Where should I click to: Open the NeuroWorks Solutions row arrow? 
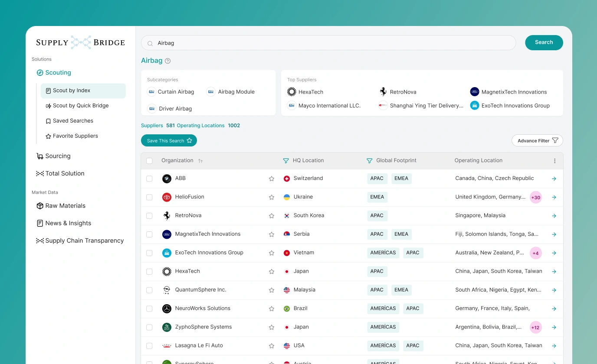(x=554, y=309)
